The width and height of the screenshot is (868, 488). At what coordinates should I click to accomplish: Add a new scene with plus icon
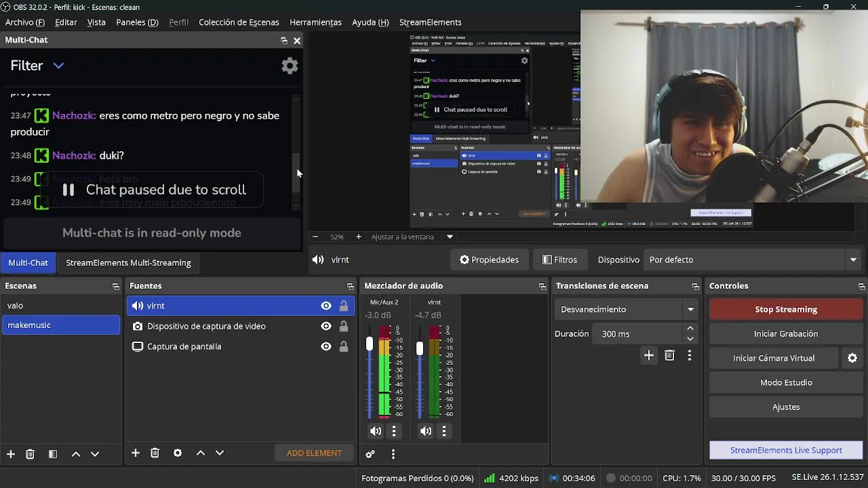click(11, 454)
